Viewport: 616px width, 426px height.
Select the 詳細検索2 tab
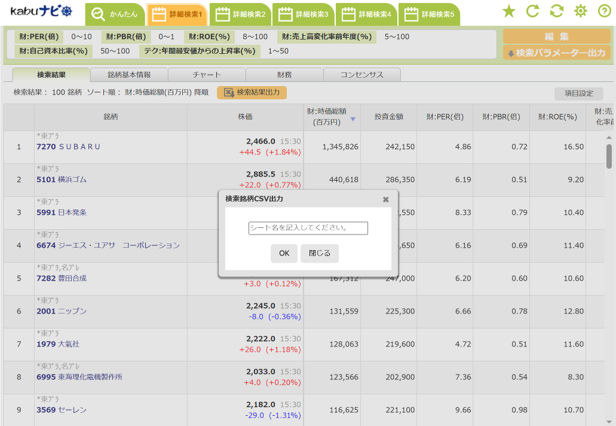click(x=238, y=15)
